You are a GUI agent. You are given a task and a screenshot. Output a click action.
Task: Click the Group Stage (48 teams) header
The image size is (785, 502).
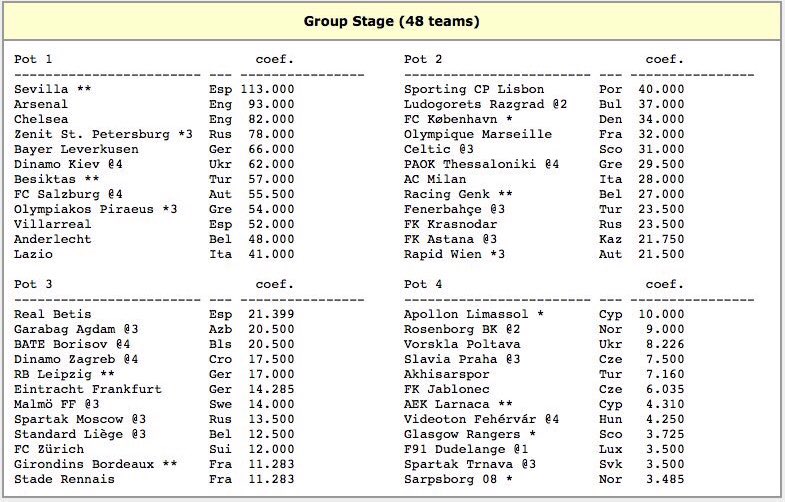(391, 22)
